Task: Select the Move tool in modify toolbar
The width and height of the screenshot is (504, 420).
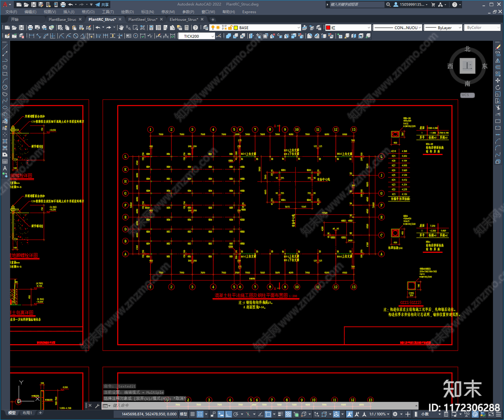Action: (x=498, y=81)
